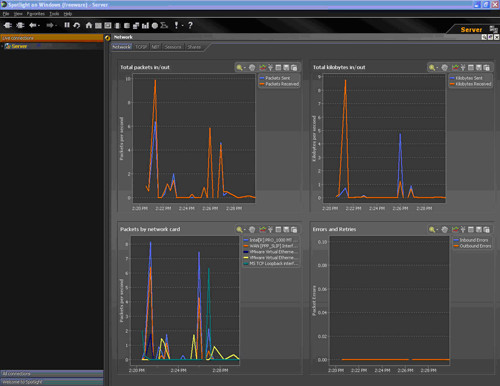Switch to the TCP/IP tab
This screenshot has height=386, width=500.
[x=141, y=47]
